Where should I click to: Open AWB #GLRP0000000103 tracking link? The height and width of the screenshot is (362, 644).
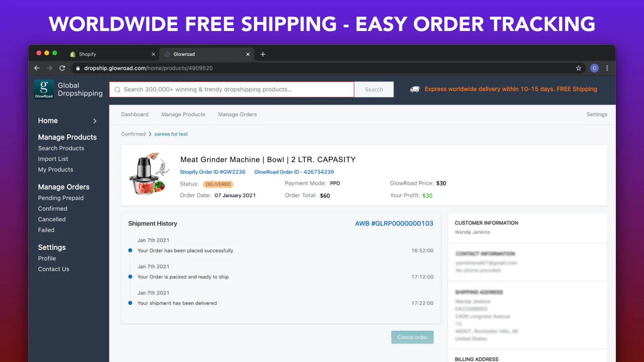394,224
